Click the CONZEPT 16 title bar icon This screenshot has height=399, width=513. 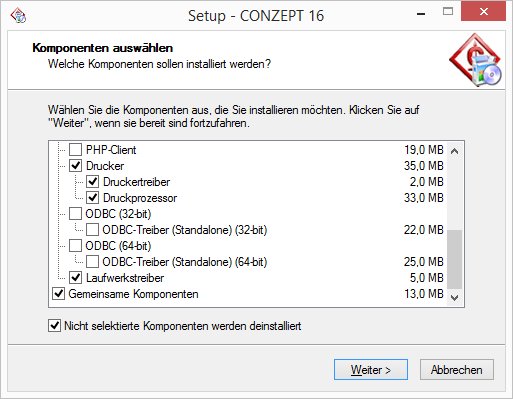18,15
